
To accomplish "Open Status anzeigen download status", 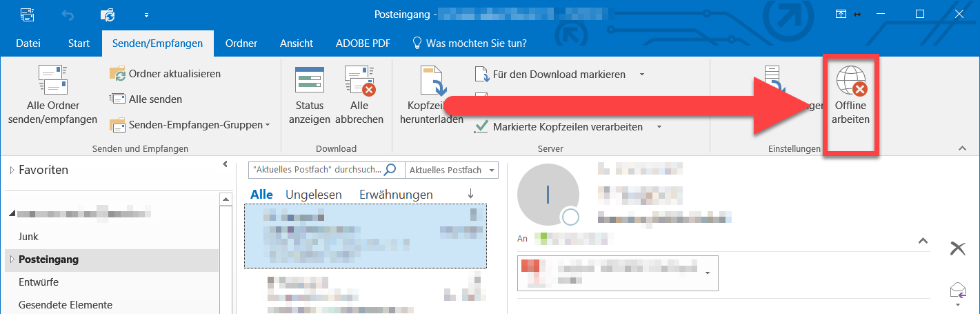I will pyautogui.click(x=310, y=95).
